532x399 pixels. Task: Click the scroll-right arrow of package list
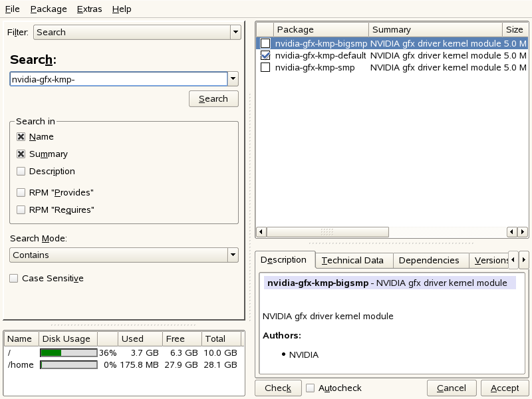tap(523, 232)
